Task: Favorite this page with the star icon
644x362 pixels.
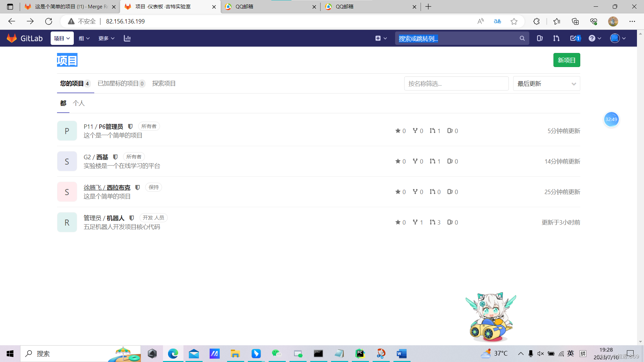Action: 514,21
